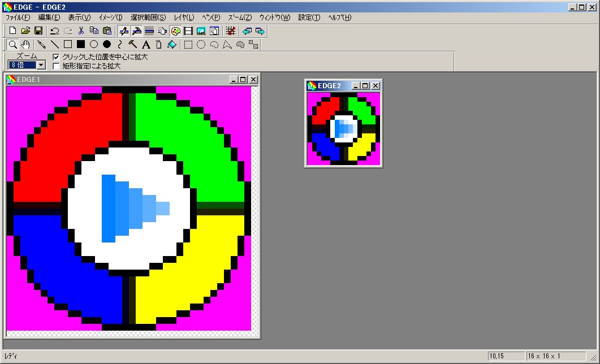Toggle the second pen-with-hammer toolbar button

point(136,31)
